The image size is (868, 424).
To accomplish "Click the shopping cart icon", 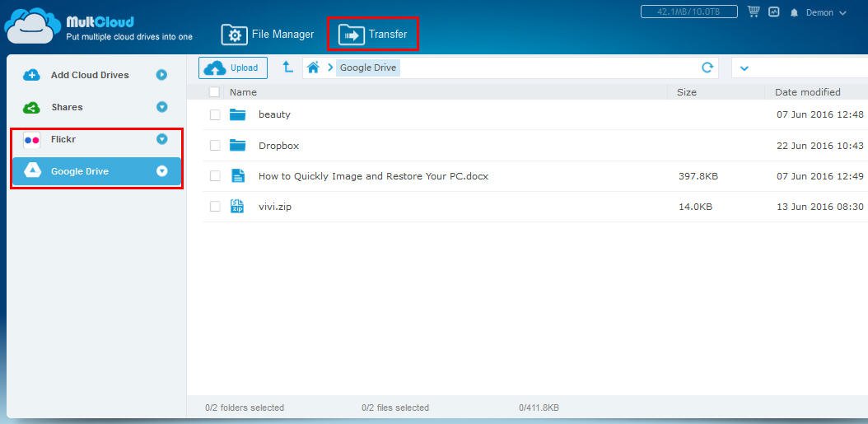I will (x=753, y=12).
